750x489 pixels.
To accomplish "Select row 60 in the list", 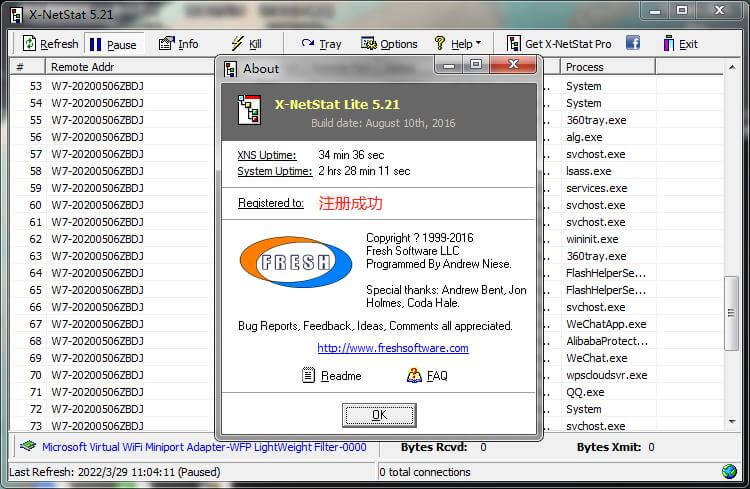I will pos(112,205).
